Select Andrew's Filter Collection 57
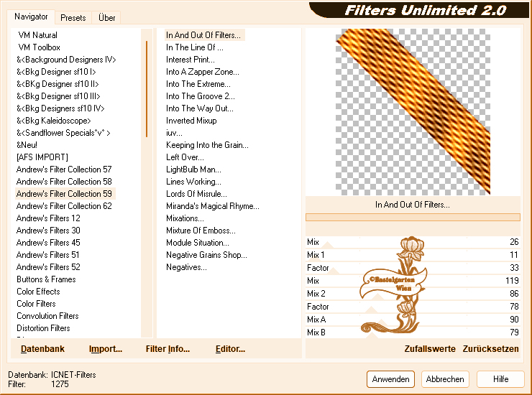532x395 pixels. point(64,169)
